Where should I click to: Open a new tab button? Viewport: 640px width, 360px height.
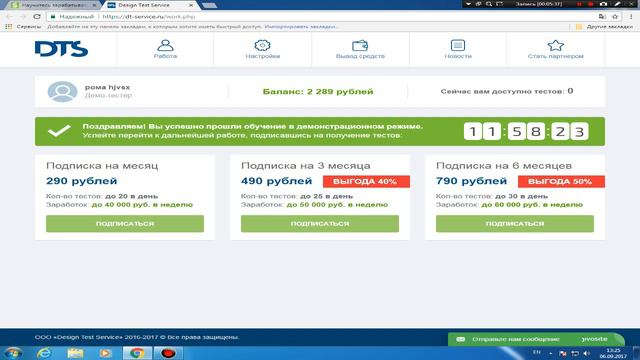point(209,5)
